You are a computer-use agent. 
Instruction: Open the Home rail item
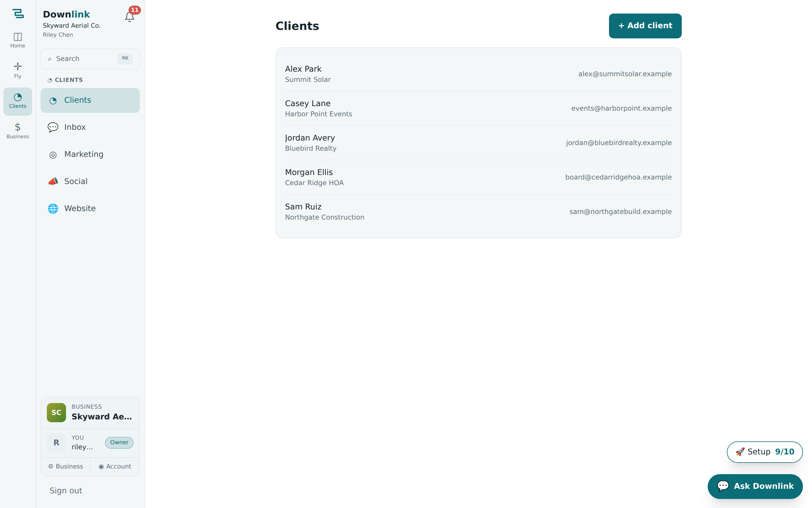pyautogui.click(x=18, y=40)
